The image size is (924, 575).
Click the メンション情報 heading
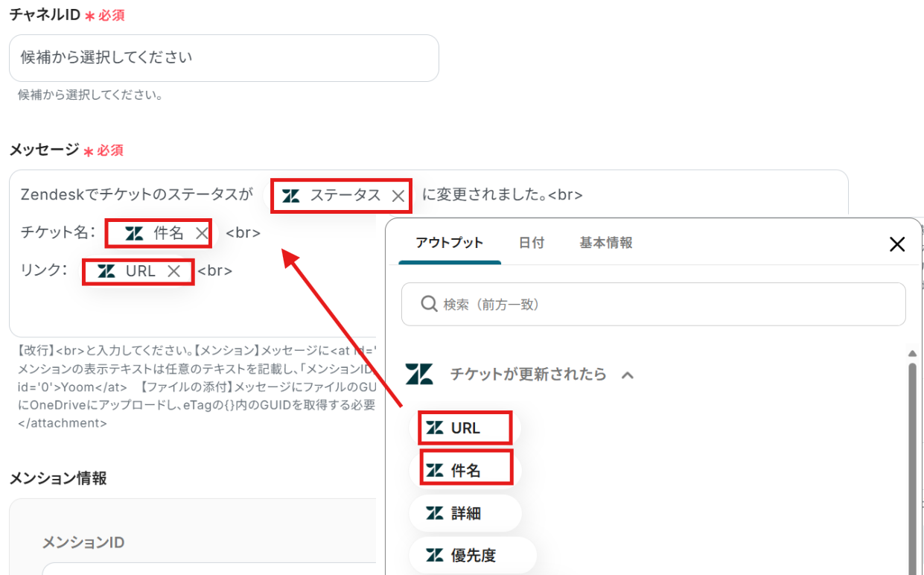coord(58,478)
